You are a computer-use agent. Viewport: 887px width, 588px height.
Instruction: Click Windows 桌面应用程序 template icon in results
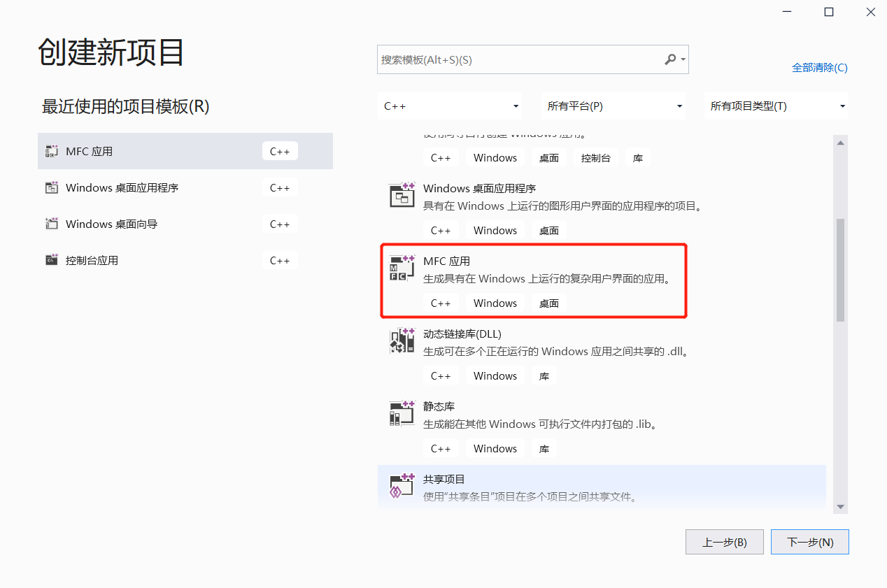point(402,195)
